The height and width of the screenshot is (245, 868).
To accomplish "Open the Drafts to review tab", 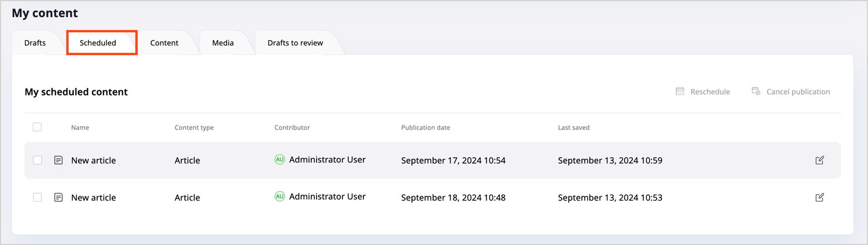I will 295,43.
